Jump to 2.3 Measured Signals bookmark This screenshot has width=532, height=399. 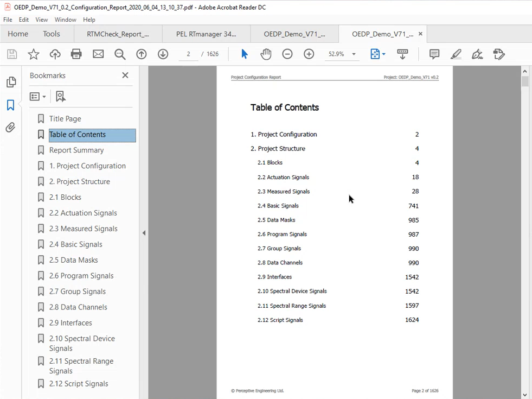coord(82,229)
